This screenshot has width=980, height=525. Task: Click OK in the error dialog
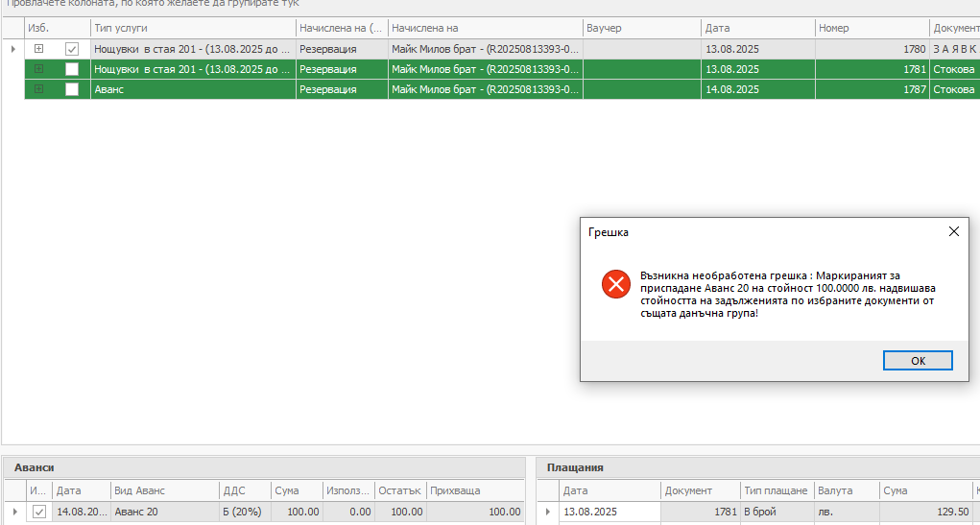(918, 360)
